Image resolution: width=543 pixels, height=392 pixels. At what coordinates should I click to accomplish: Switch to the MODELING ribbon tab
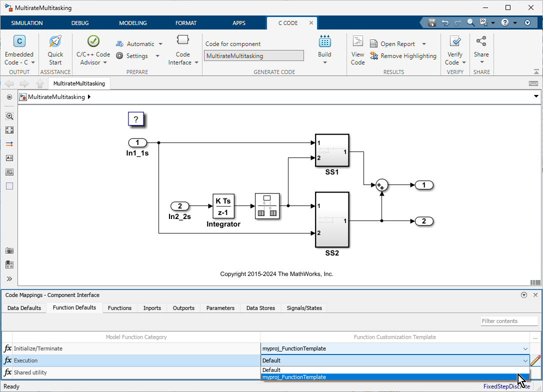[x=133, y=23]
